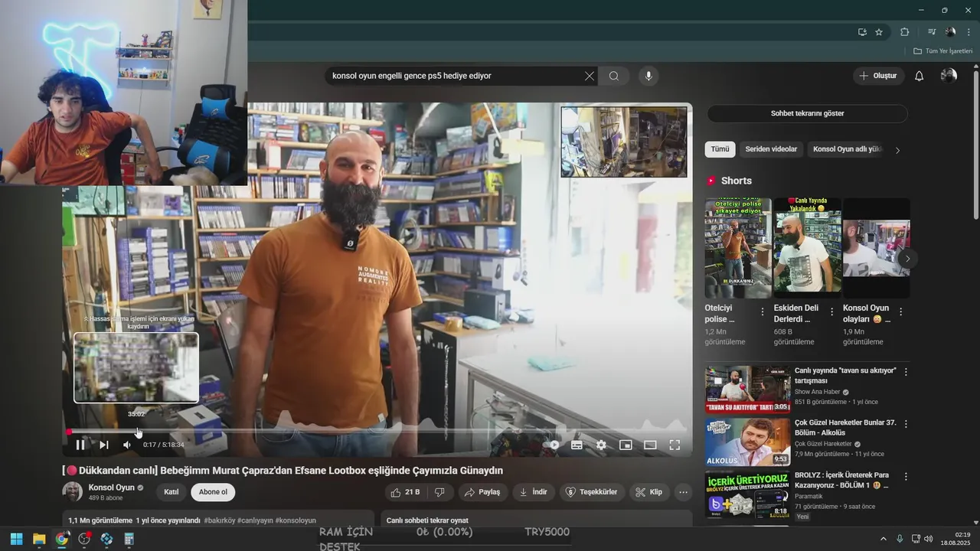This screenshot has width=980, height=551.
Task: Open Eskiden Deli Derlerdi short thumbnail
Action: [807, 248]
